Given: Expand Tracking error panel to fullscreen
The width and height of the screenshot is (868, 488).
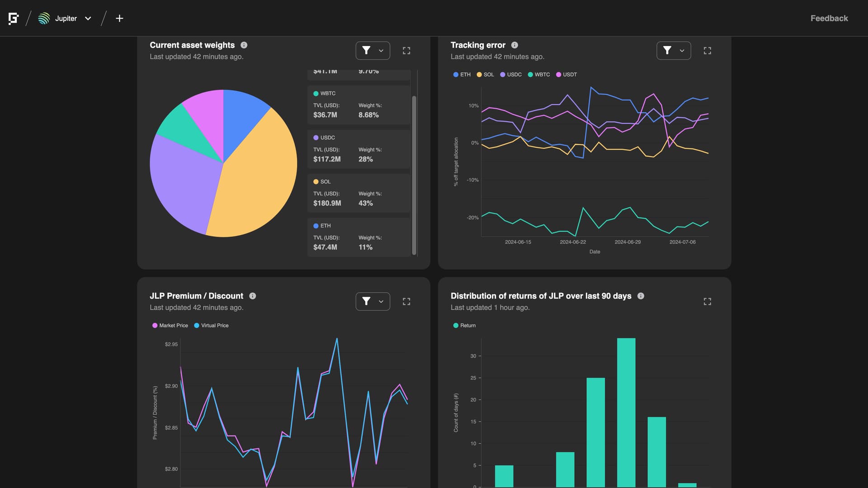Looking at the screenshot, I should [x=707, y=51].
